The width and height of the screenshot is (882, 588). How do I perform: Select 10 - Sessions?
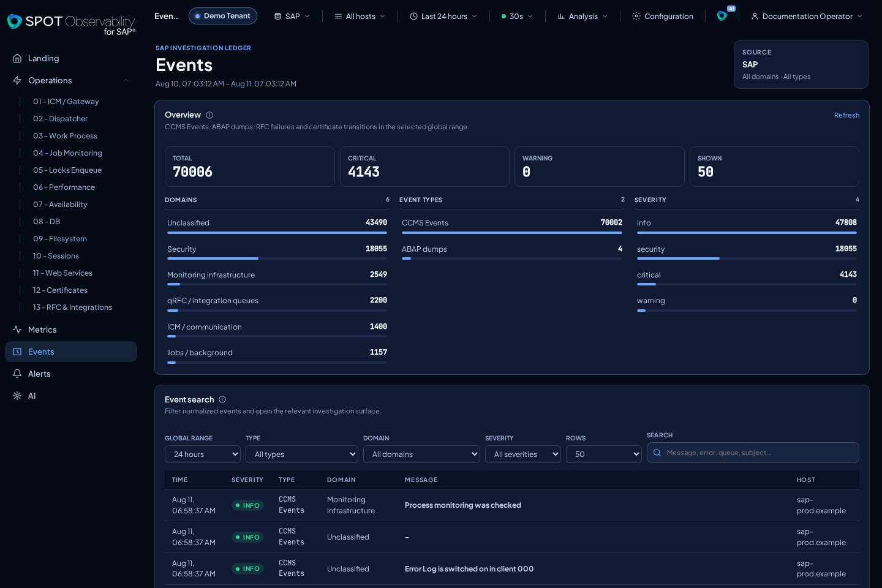tap(56, 256)
